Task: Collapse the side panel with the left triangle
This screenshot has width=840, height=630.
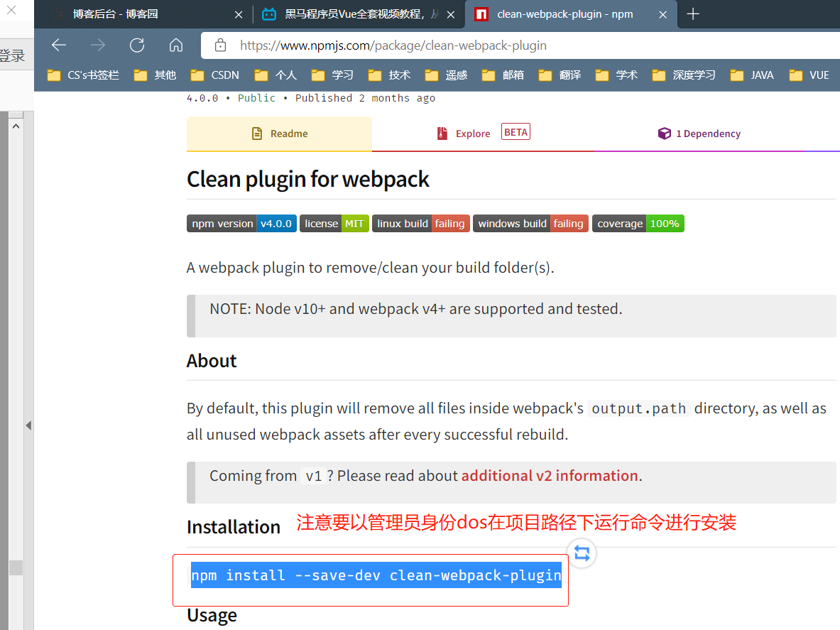Action: (28, 425)
